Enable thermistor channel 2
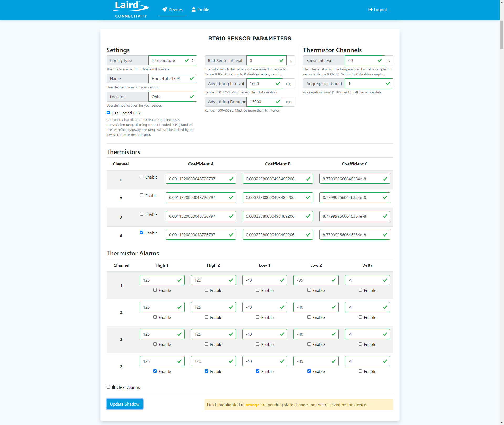 click(141, 195)
